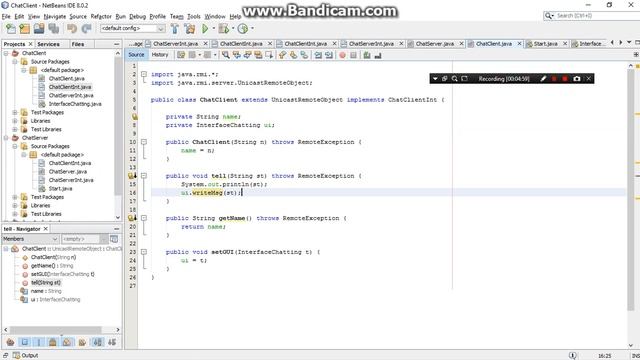Switch to the Start.java editor tab
Image resolution: width=640 pixels, height=360 pixels.
click(545, 44)
